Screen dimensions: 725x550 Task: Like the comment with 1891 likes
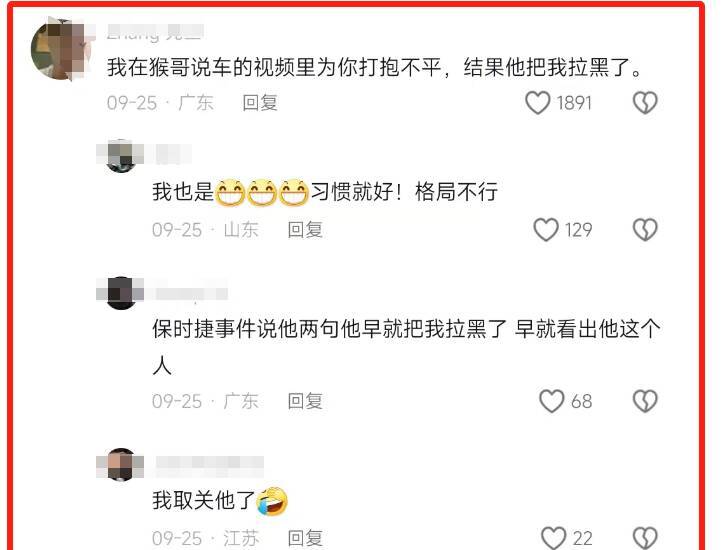[538, 103]
